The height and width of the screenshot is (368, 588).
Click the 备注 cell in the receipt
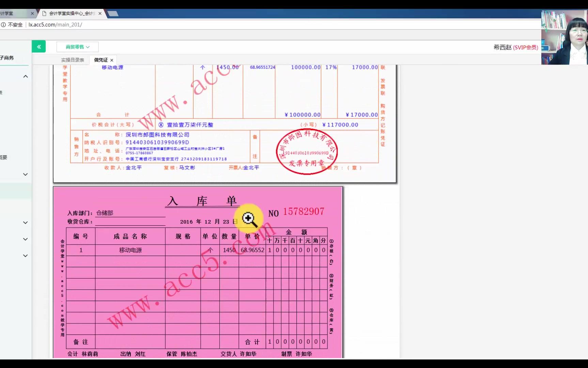[81, 342]
